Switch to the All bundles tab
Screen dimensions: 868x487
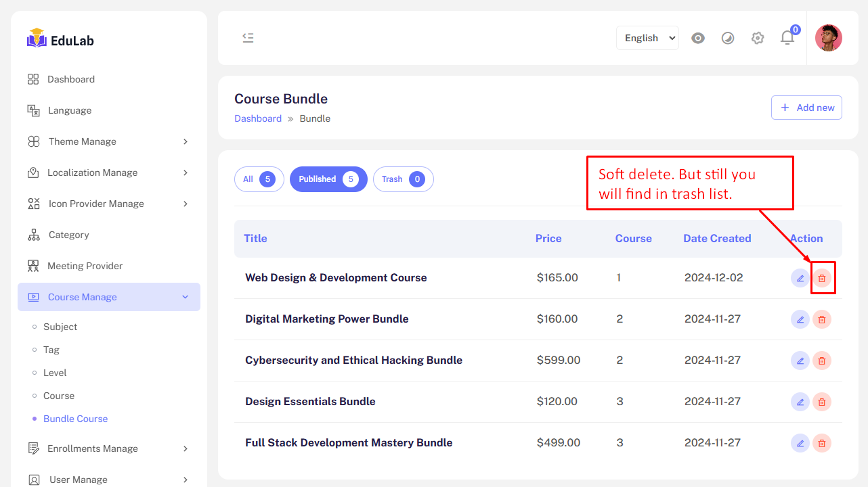tap(259, 179)
